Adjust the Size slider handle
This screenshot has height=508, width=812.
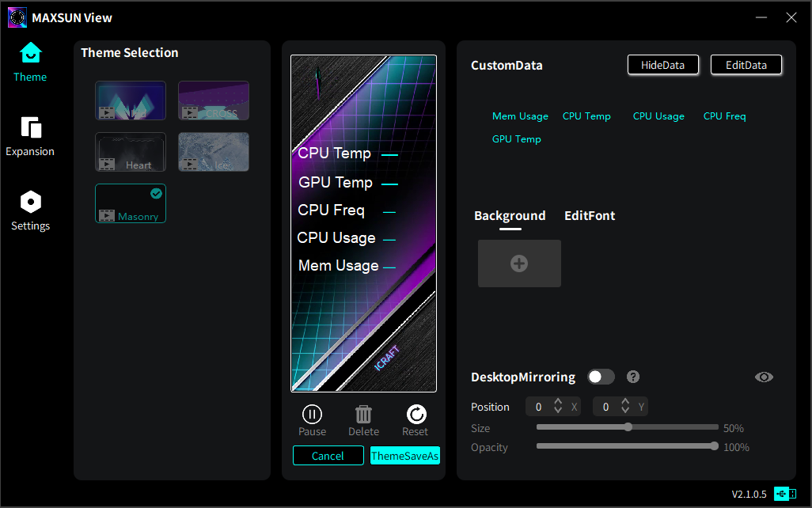[x=628, y=427]
